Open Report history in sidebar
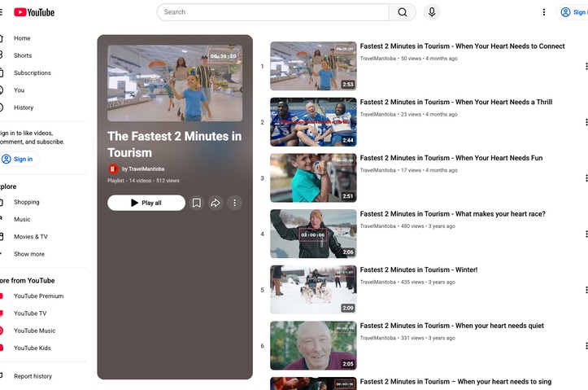This screenshot has height=390, width=588. tap(33, 375)
